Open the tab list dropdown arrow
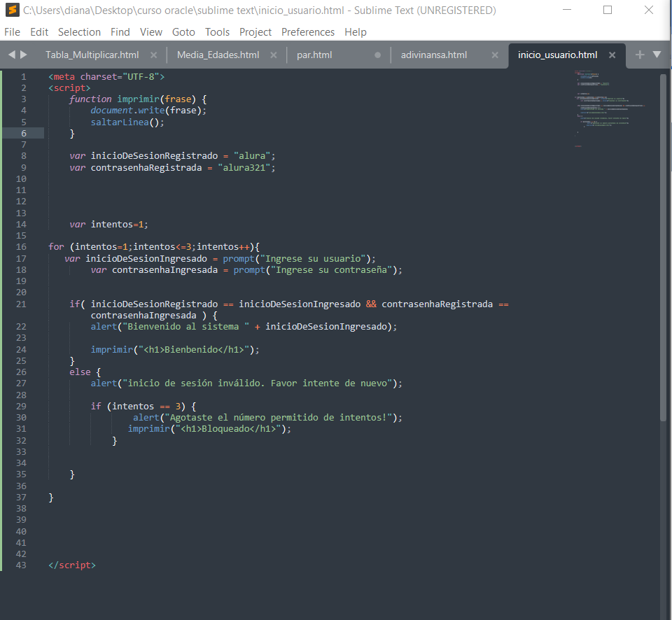 657,55
